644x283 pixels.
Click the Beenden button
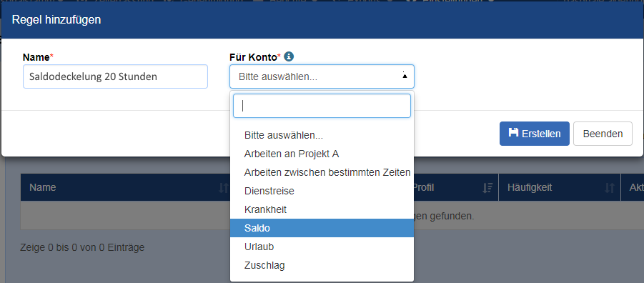[603, 134]
